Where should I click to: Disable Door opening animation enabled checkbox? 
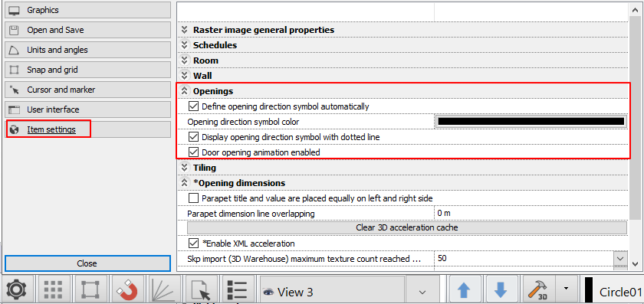point(193,152)
